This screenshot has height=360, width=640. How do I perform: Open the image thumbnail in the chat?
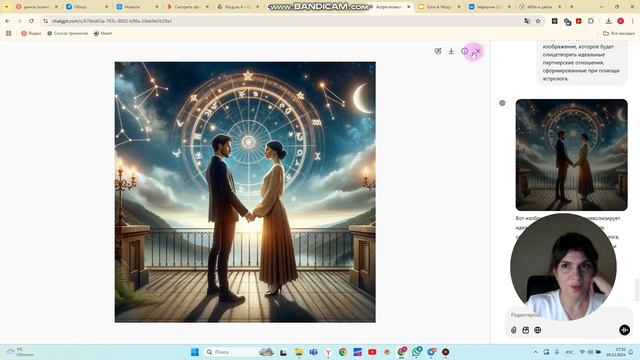coord(571,155)
